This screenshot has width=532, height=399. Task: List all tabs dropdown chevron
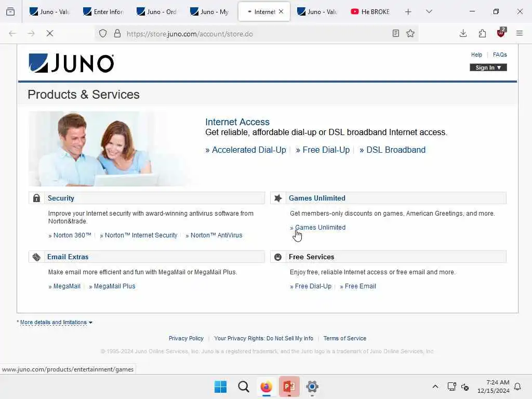pos(429,11)
